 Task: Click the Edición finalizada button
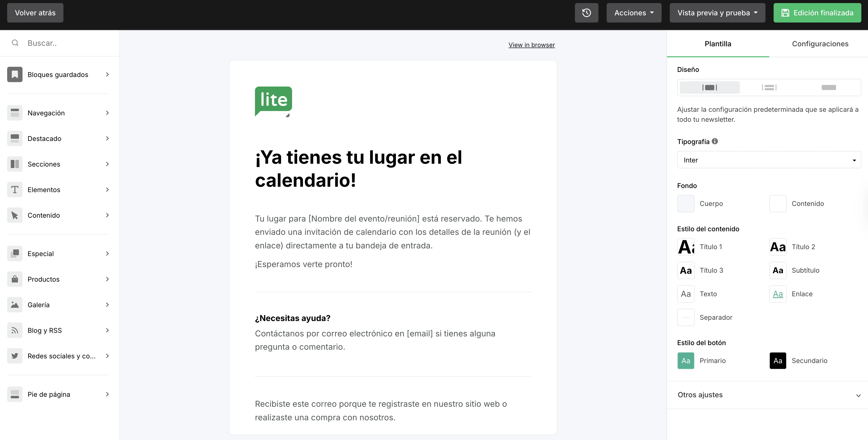coord(817,13)
